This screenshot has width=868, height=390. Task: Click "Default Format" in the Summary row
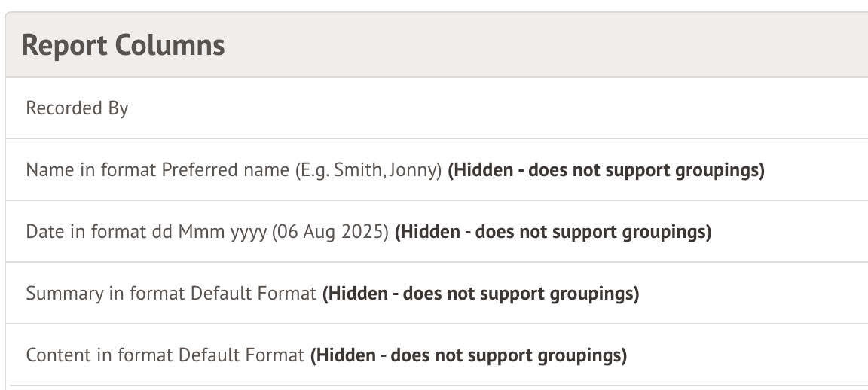point(253,294)
